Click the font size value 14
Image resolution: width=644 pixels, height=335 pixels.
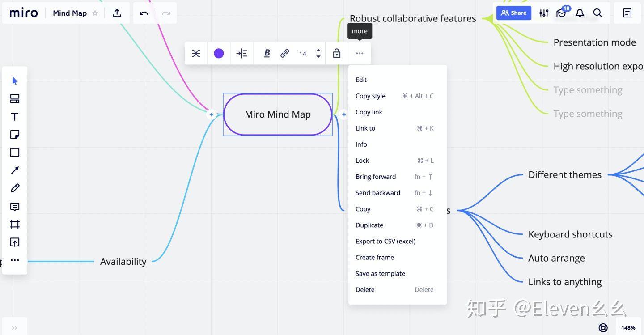pos(303,54)
